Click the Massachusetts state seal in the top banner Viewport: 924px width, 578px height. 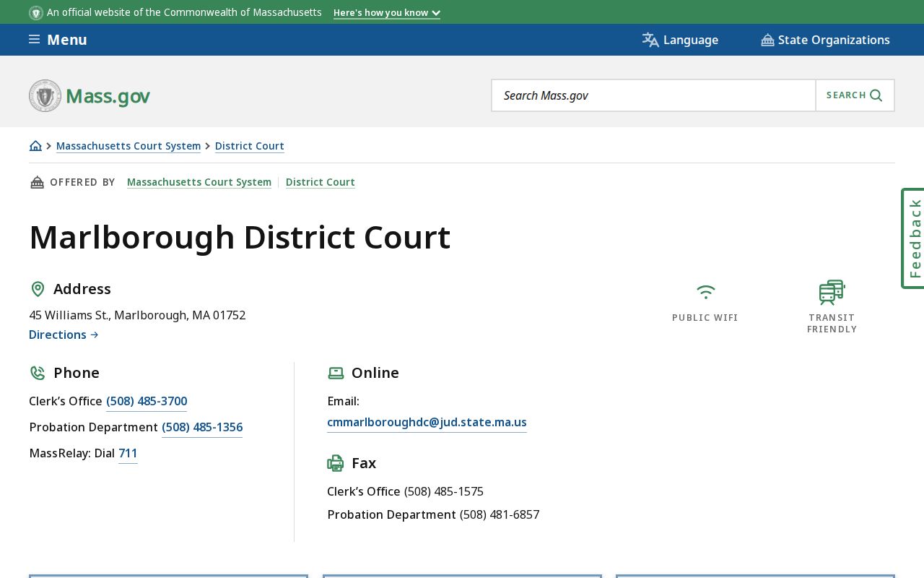tap(36, 13)
